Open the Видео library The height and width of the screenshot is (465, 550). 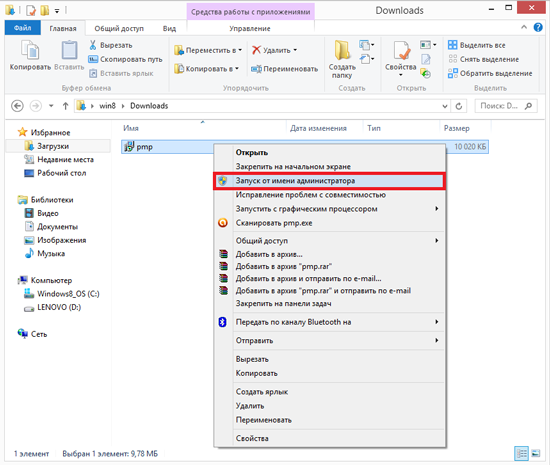click(x=41, y=213)
